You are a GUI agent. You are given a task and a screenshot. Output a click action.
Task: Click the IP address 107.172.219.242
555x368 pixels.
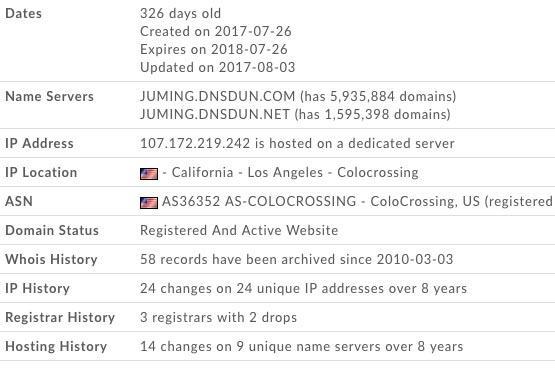click(x=195, y=143)
